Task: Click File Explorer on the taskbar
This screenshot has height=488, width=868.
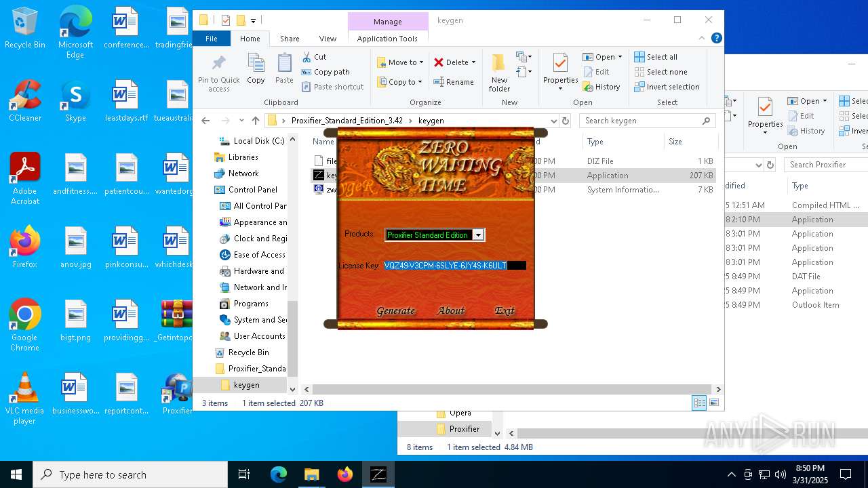Action: [311, 474]
